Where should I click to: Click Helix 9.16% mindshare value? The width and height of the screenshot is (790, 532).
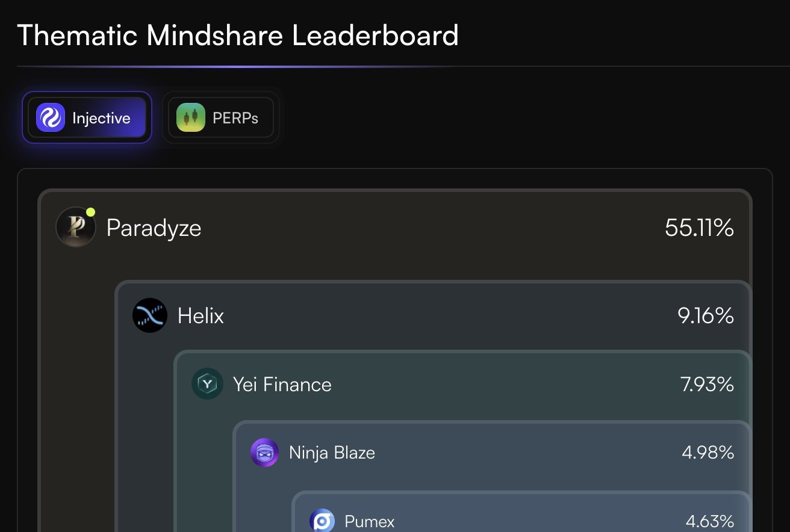tap(706, 316)
